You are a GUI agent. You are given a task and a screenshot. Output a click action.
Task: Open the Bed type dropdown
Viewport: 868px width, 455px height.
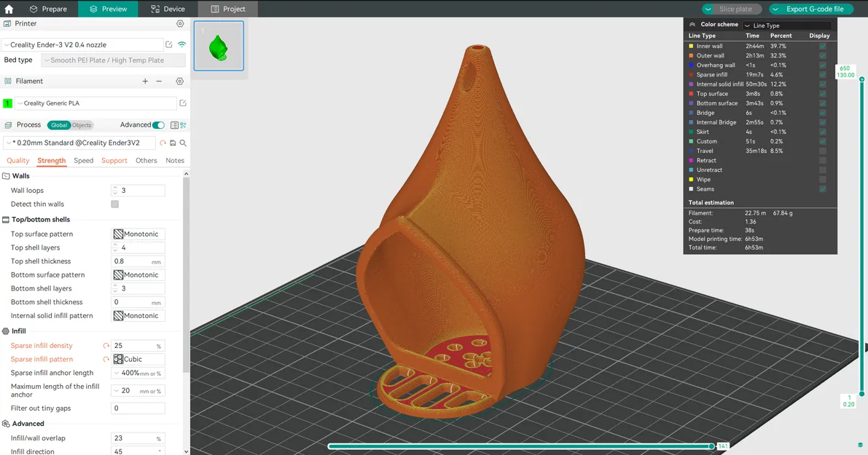click(114, 60)
